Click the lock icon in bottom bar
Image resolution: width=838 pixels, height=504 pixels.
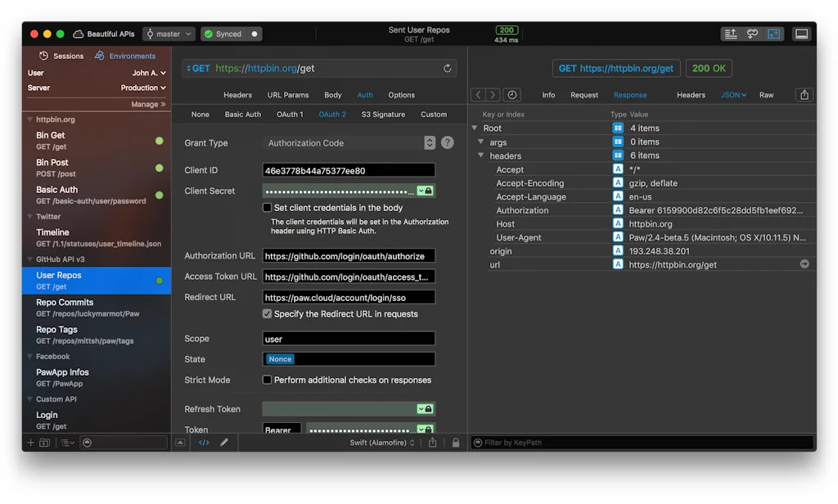point(456,443)
